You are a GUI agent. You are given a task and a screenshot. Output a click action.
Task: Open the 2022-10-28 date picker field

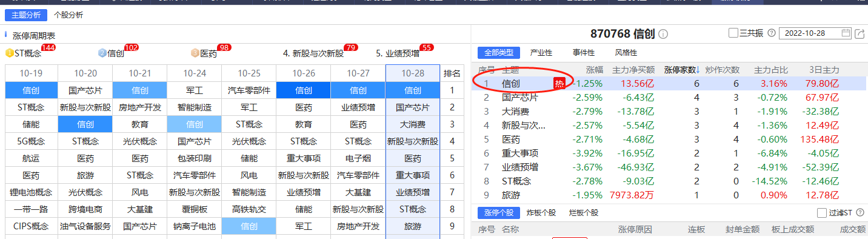click(x=815, y=33)
